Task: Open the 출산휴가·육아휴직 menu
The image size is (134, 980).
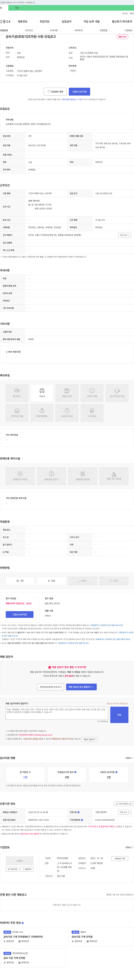Action: 122,22
